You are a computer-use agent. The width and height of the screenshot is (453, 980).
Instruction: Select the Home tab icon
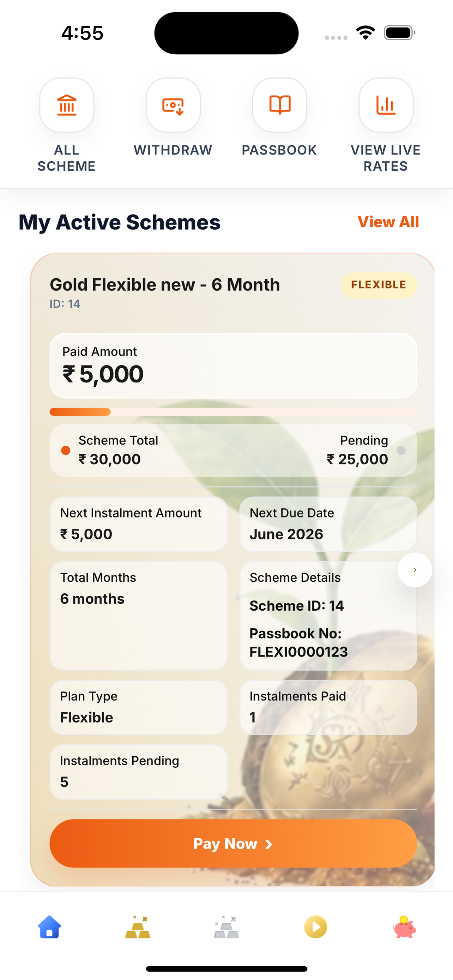click(x=49, y=927)
